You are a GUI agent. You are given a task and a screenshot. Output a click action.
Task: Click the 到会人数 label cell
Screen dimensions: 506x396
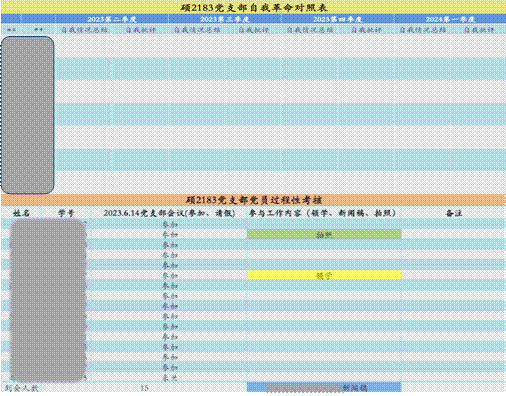coord(21,388)
